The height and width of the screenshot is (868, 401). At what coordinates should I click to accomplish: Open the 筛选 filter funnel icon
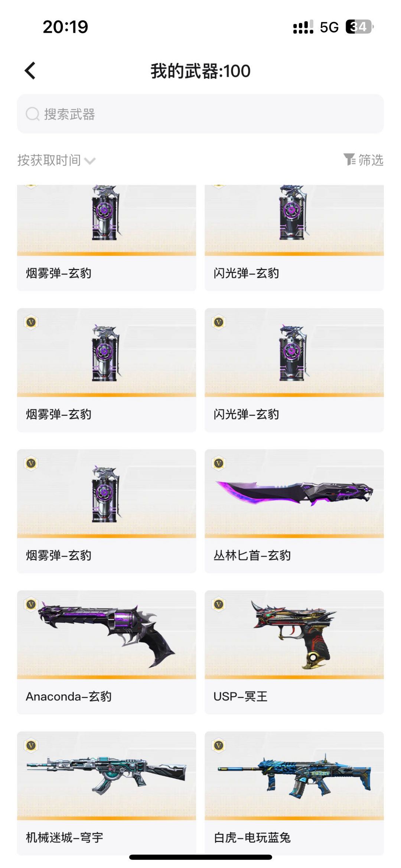(x=349, y=160)
